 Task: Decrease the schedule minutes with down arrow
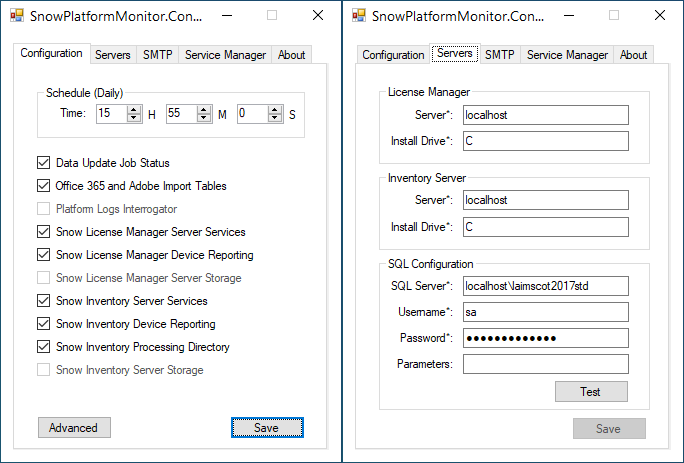(x=204, y=118)
